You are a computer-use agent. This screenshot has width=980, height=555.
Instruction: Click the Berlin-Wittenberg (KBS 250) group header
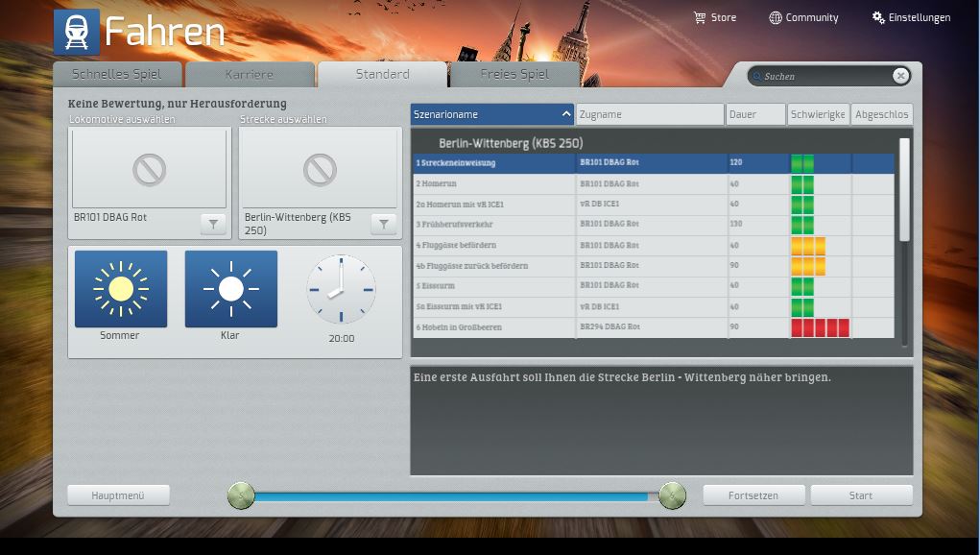click(511, 143)
